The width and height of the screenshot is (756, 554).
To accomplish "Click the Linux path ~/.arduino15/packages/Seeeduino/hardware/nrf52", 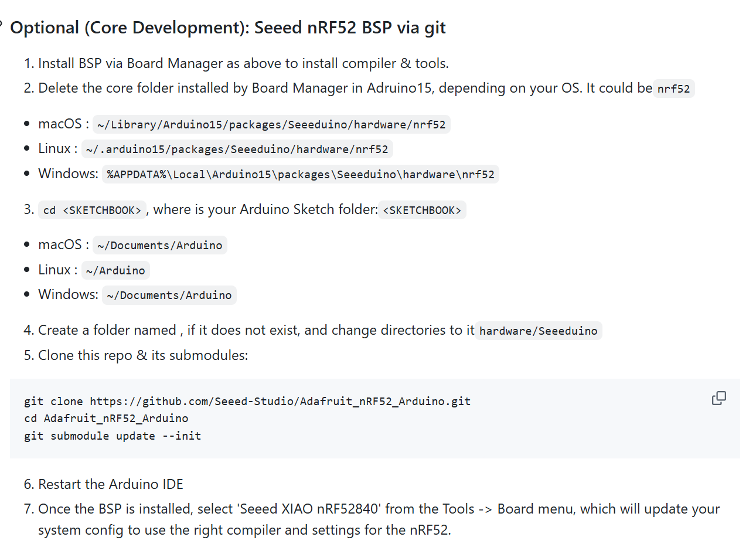I will [237, 149].
